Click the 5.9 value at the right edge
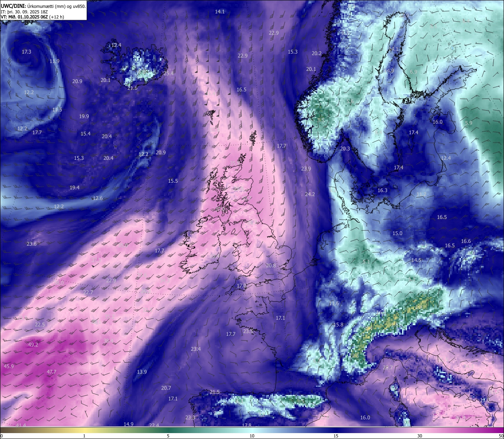The image size is (504, 439). (x=469, y=123)
